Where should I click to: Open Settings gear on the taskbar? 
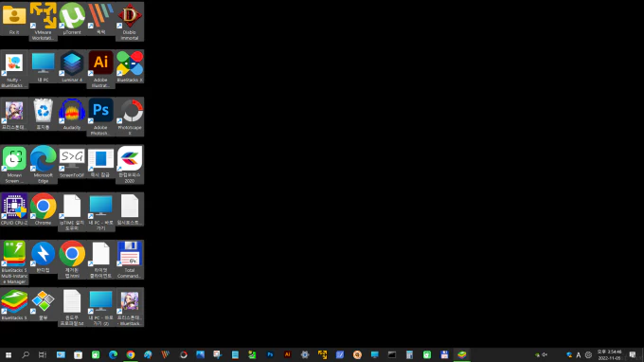tap(305, 354)
